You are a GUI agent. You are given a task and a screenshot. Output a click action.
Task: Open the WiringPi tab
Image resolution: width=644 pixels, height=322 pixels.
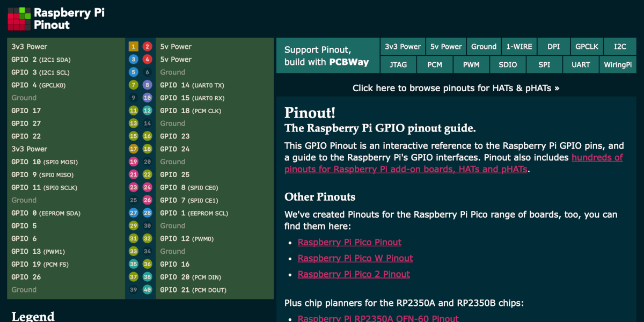[617, 65]
